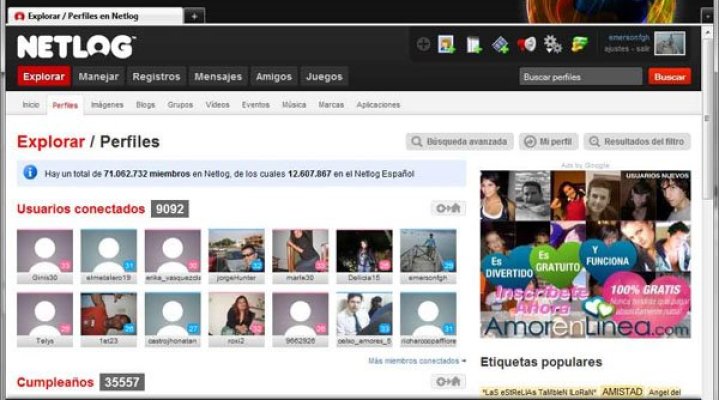Click the 'LaS eStReLlAs TaMbIeN lLoRaN' tag
The height and width of the screenshot is (400, 719).
pyautogui.click(x=539, y=392)
